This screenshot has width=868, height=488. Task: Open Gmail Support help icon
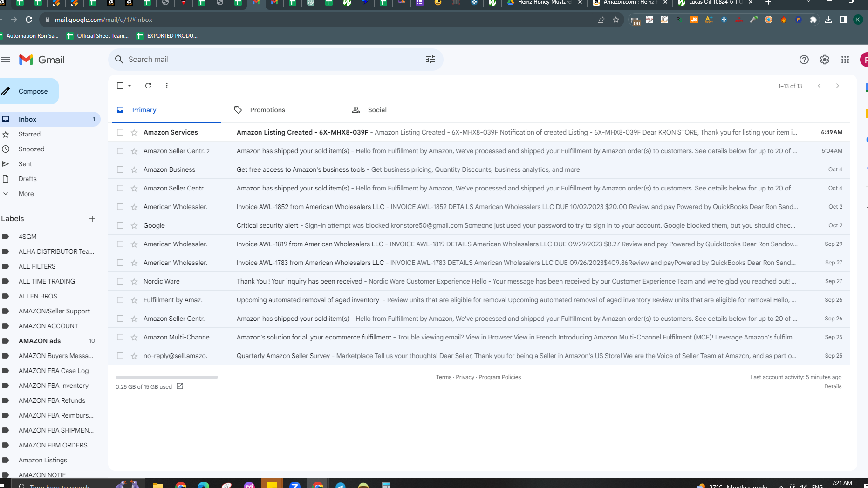(x=804, y=60)
